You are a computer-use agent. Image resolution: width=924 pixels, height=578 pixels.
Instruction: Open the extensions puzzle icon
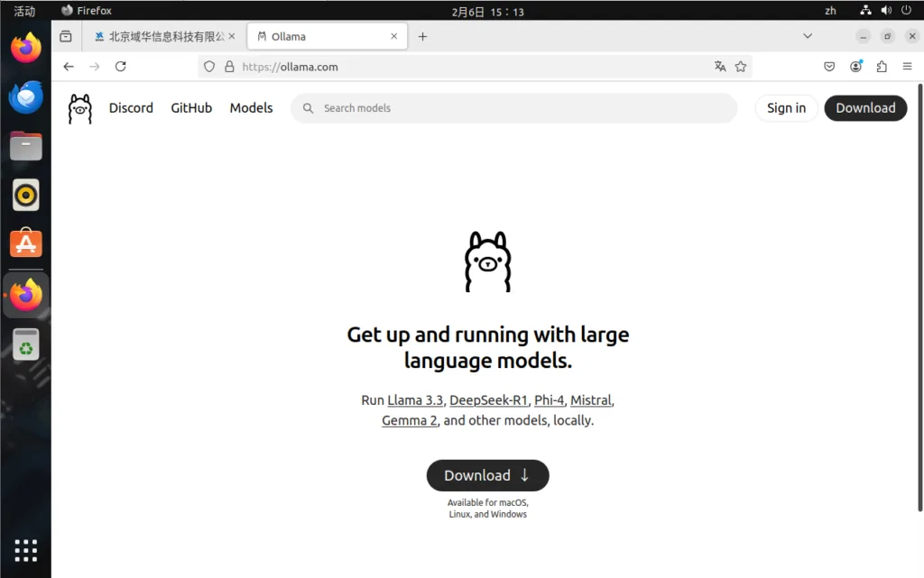pyautogui.click(x=882, y=67)
